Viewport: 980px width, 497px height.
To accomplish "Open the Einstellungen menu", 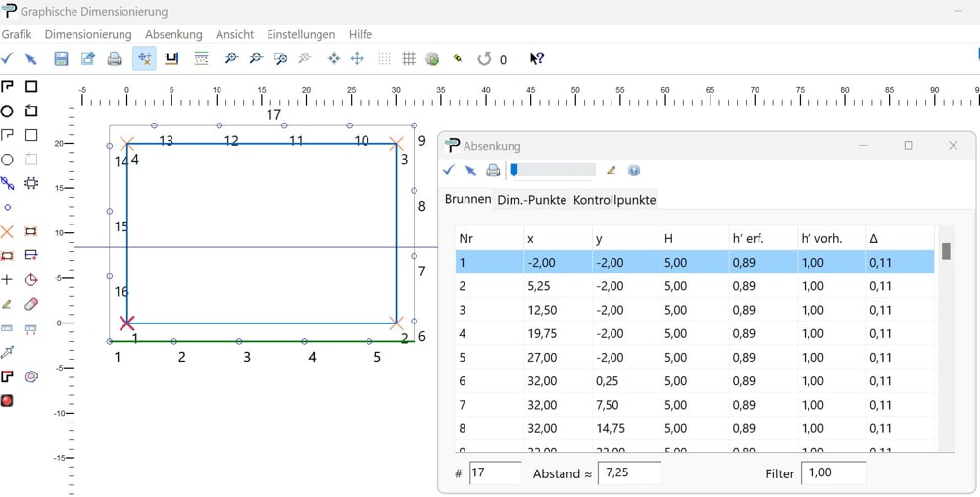I will click(301, 34).
